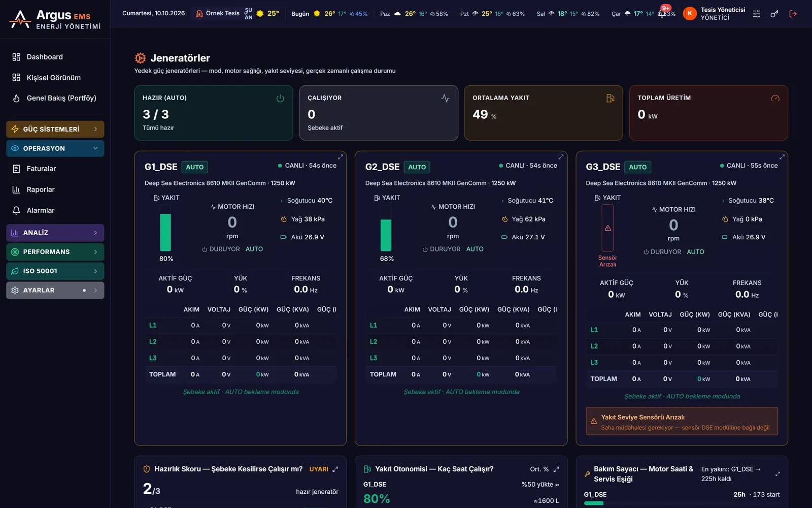Click the AUTO mode badge on G2_DSE
The width and height of the screenshot is (812, 508).
[417, 167]
